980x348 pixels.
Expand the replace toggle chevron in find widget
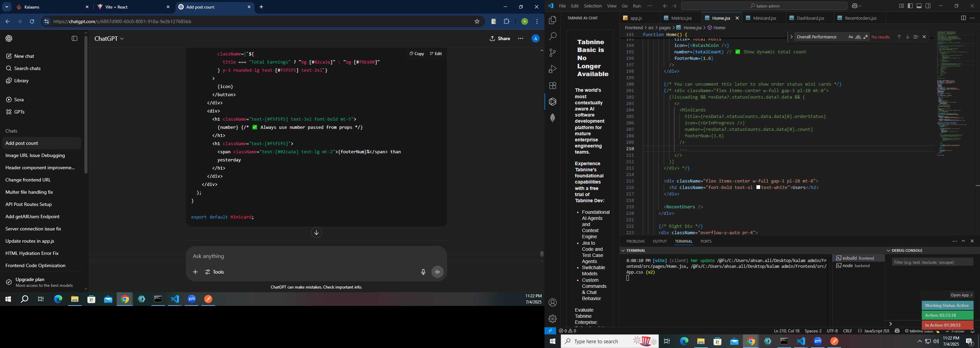[791, 37]
